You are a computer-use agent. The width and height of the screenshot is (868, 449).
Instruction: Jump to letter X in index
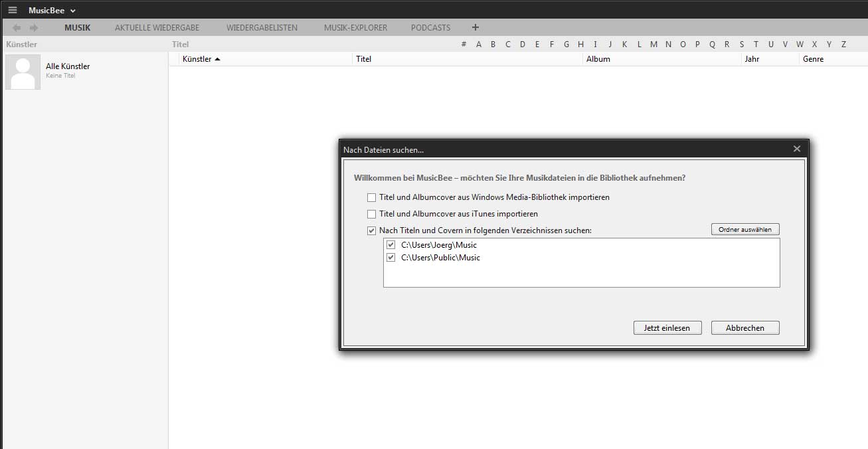pos(815,45)
